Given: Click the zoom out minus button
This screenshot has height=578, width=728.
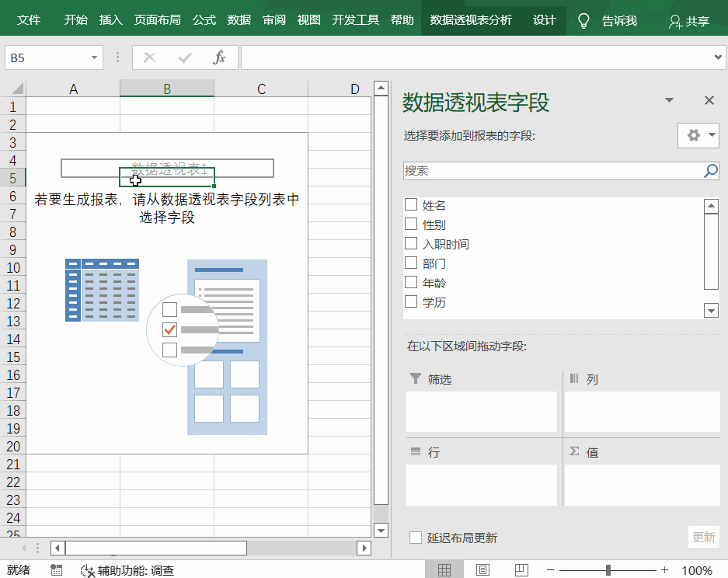Looking at the screenshot, I should 551,570.
